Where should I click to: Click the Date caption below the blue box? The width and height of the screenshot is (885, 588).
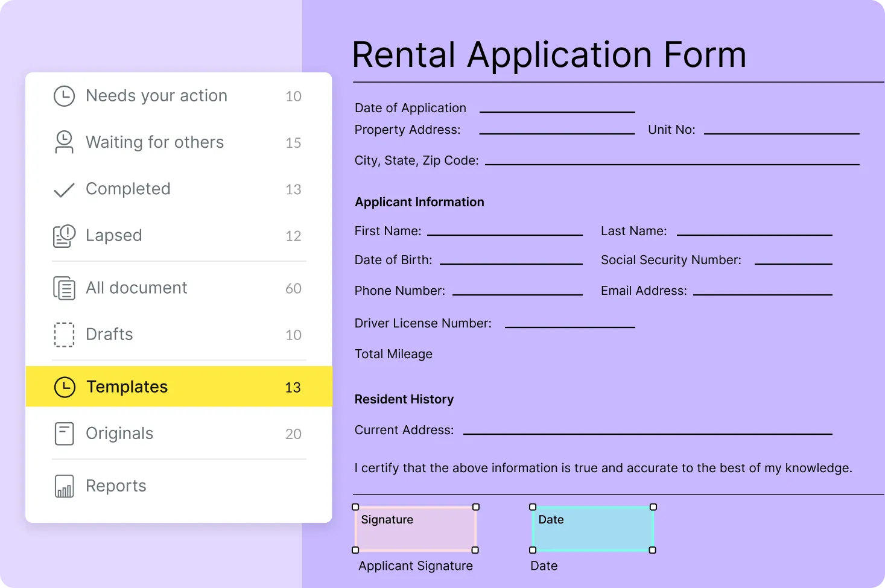544,566
